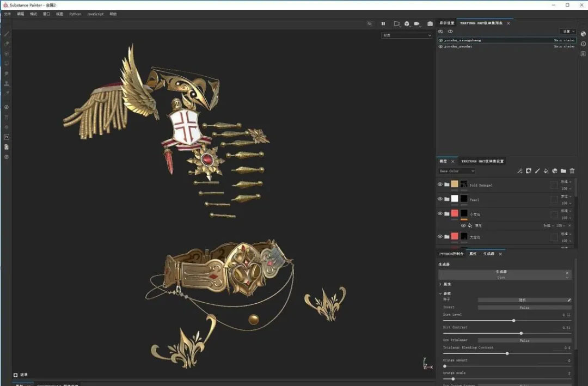
Task: Toggle visibility of the Pearl layer
Action: tap(440, 199)
